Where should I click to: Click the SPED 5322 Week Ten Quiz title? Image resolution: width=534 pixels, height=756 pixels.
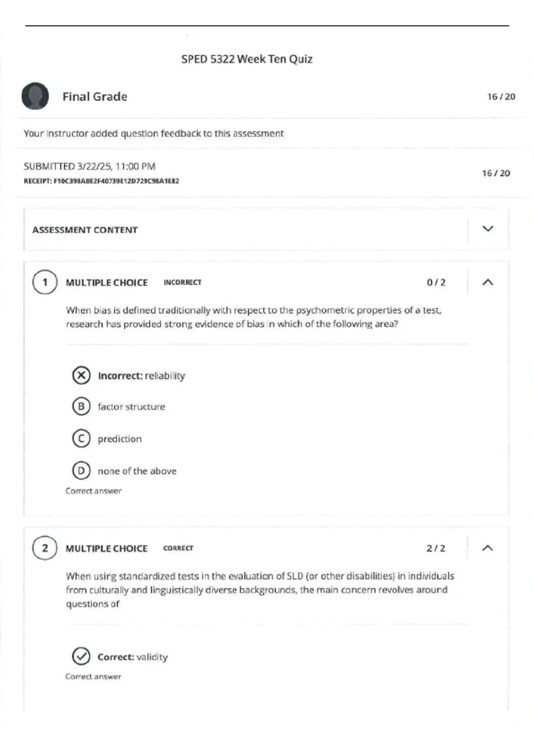pos(247,59)
